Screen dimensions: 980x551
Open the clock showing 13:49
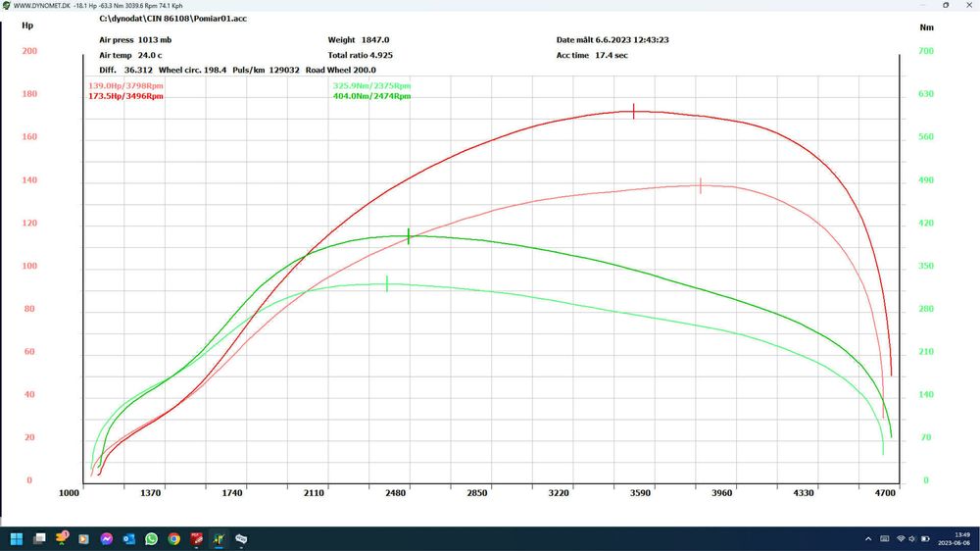(961, 534)
